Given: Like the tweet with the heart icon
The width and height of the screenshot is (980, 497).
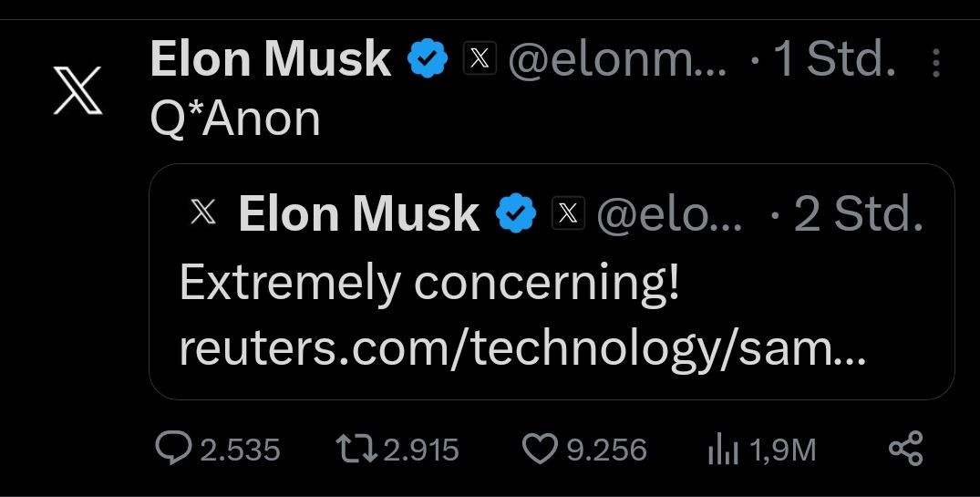Looking at the screenshot, I should pyautogui.click(x=539, y=449).
